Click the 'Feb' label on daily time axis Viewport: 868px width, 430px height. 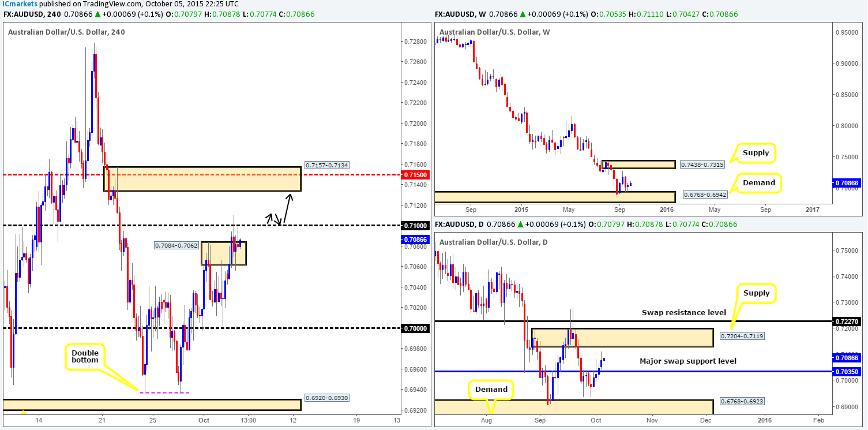(819, 421)
